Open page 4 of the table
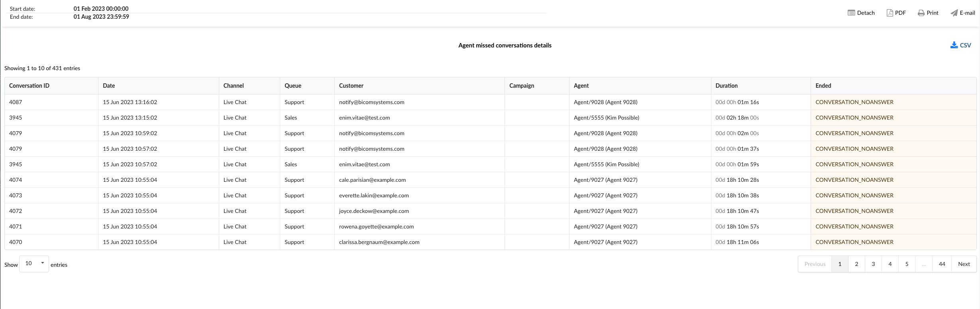This screenshot has width=980, height=309. click(890, 264)
